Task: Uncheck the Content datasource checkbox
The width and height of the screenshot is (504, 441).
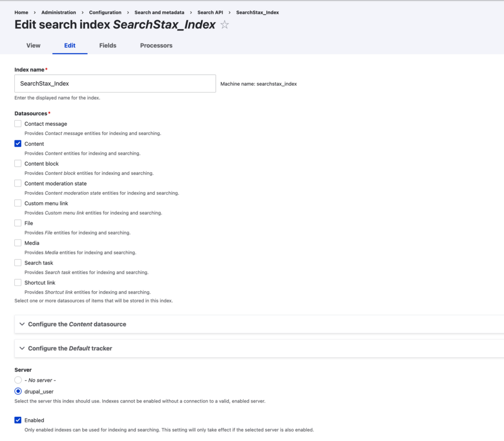Action: point(18,143)
